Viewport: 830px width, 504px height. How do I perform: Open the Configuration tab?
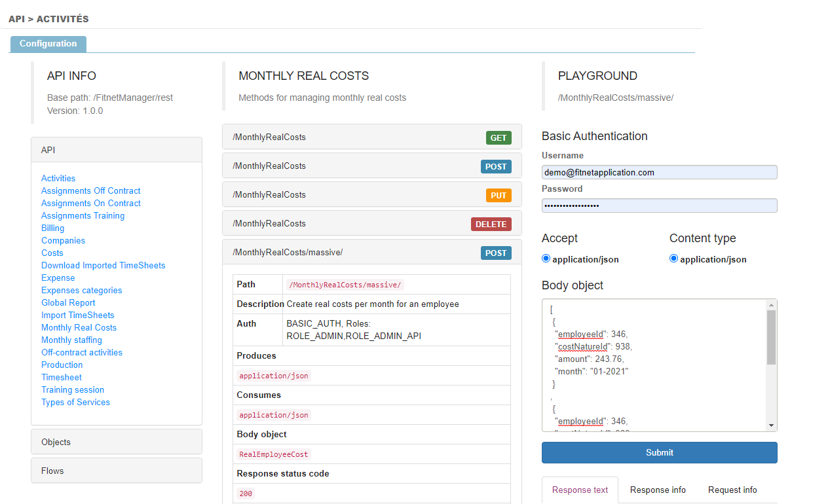tap(48, 44)
